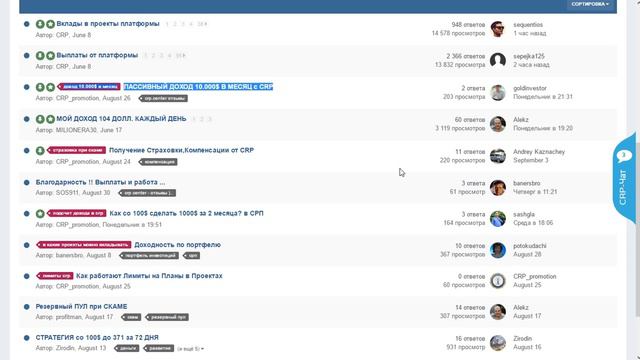Click pinned icon of 'Выплаты от платформы'
The width and height of the screenshot is (640, 360).
pyautogui.click(x=40, y=56)
